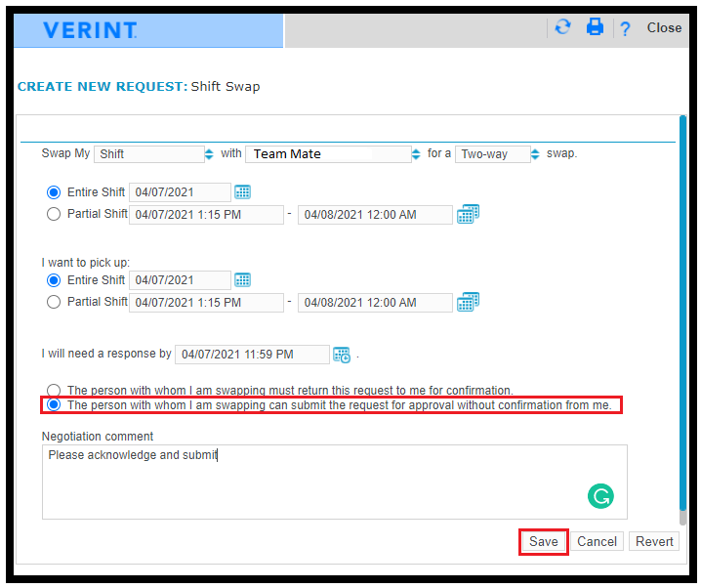Click the Verint logo
This screenshot has height=588, width=701.
(90, 30)
